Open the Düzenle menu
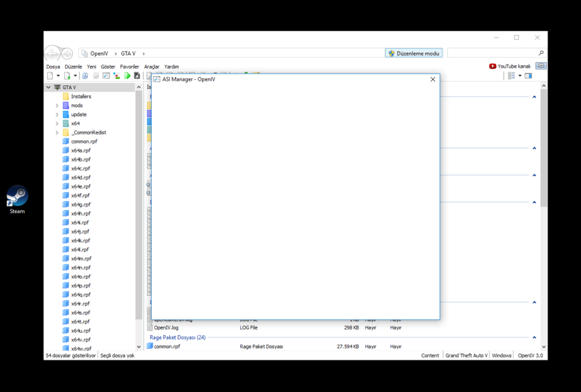Screen dimensions: 581x392 74,67
